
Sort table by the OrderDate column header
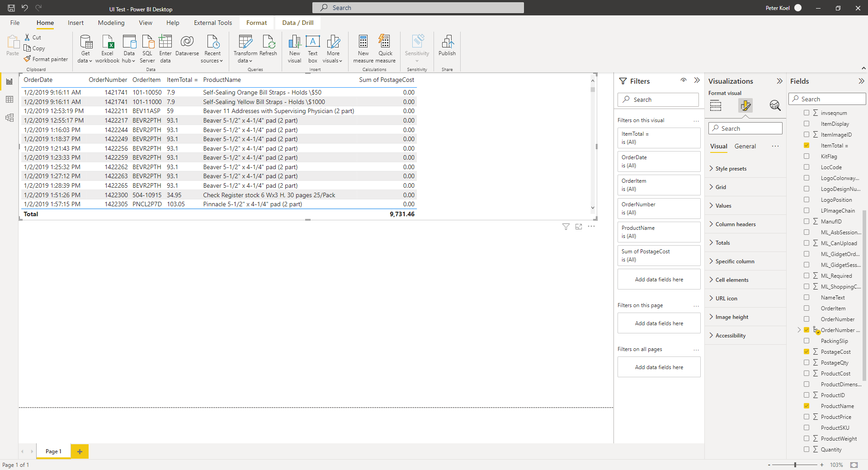point(38,80)
